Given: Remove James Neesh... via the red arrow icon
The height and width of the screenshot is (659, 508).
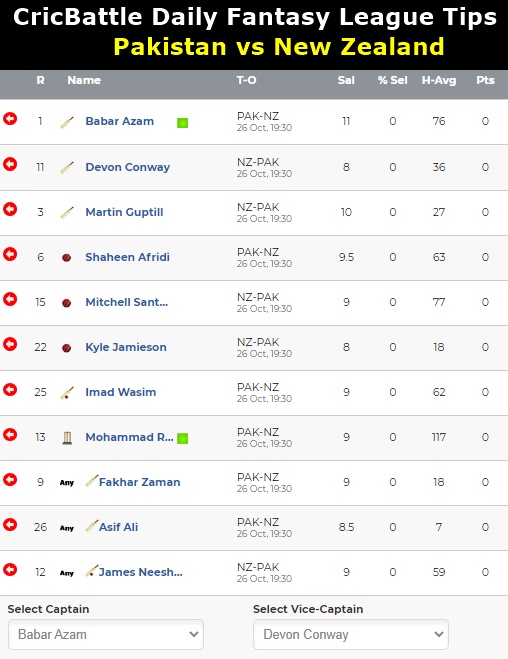Looking at the screenshot, I should click(10, 569).
